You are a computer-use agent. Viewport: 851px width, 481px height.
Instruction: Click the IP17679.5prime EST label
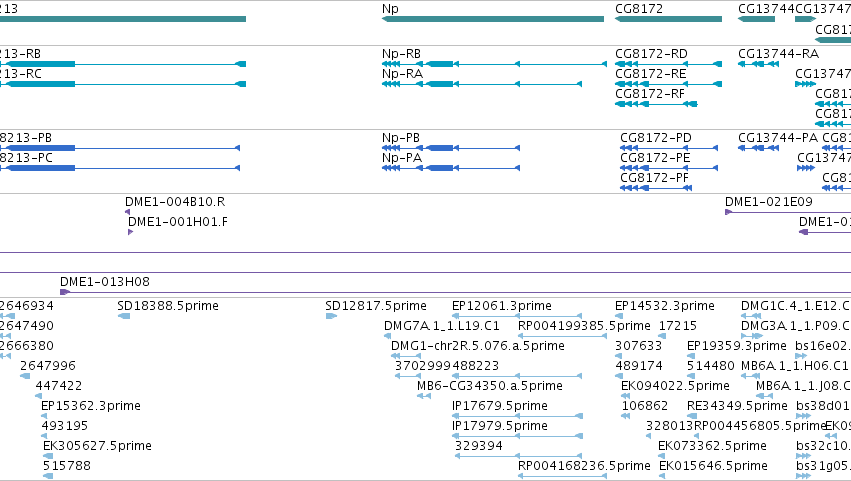[x=500, y=406]
